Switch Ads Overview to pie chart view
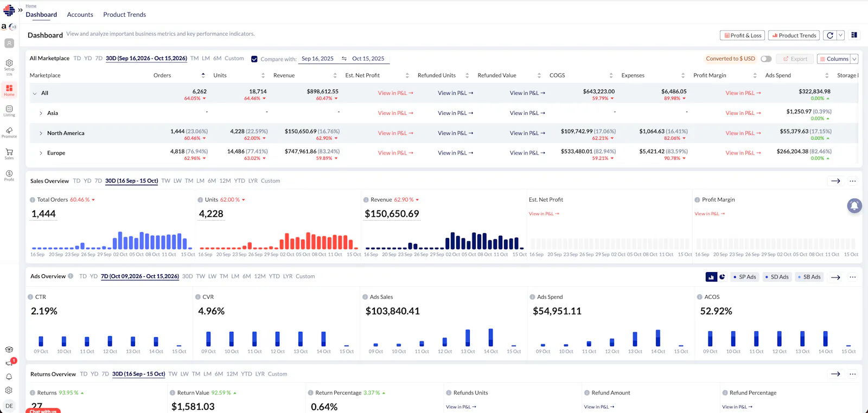The image size is (868, 413). coord(722,277)
